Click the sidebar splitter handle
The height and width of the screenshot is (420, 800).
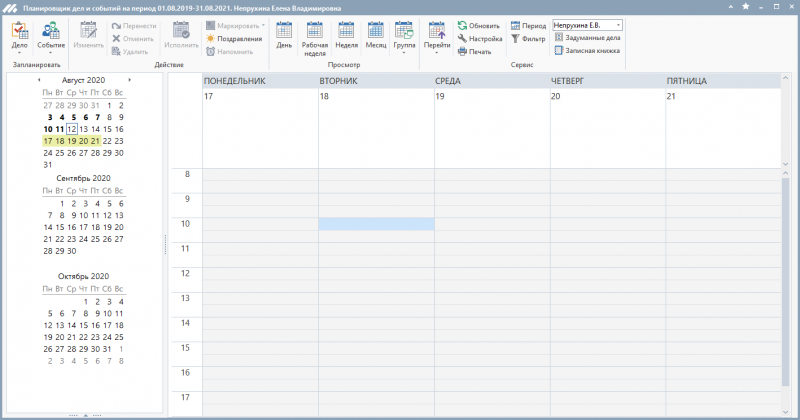(165, 244)
